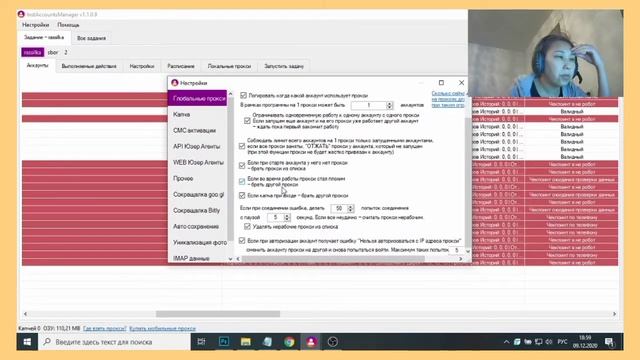Switch the РУС input language indicator

pyautogui.click(x=562, y=342)
